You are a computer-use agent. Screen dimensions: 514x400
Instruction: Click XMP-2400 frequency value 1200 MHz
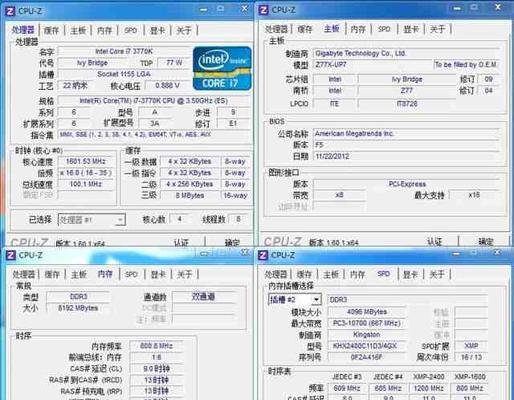click(x=428, y=388)
